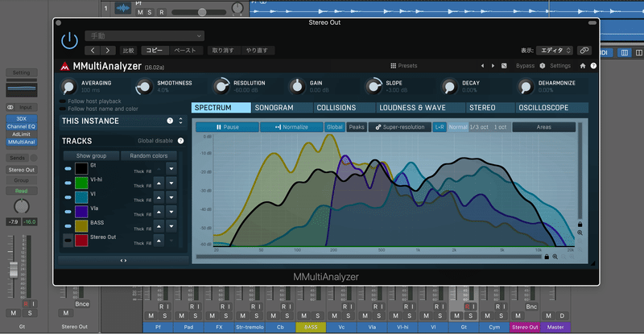Click the link chain icon
The height and width of the screenshot is (334, 644).
[x=584, y=50]
